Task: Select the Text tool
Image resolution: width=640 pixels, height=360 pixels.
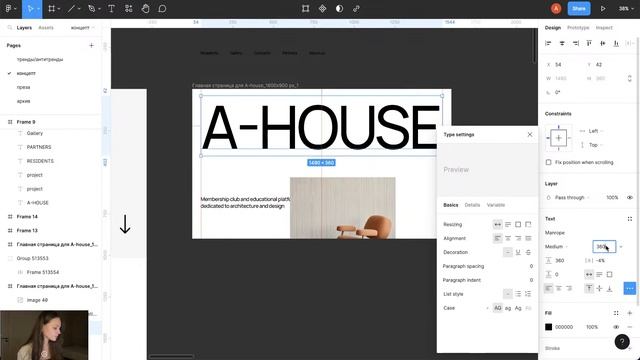Action: [x=111, y=9]
